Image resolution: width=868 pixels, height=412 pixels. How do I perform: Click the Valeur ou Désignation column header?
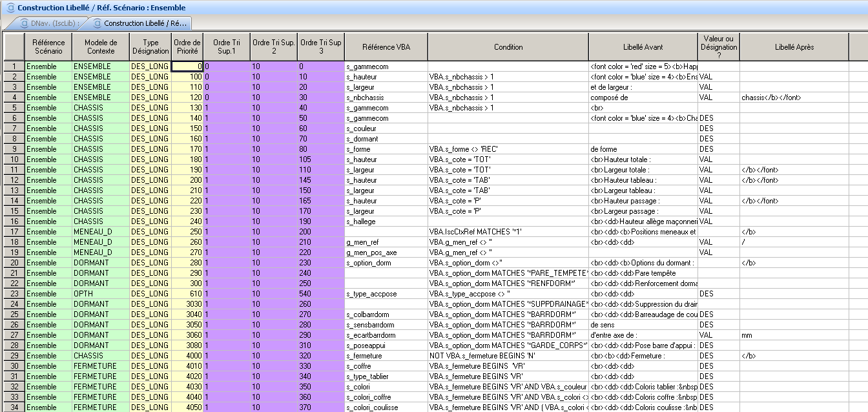(718, 46)
